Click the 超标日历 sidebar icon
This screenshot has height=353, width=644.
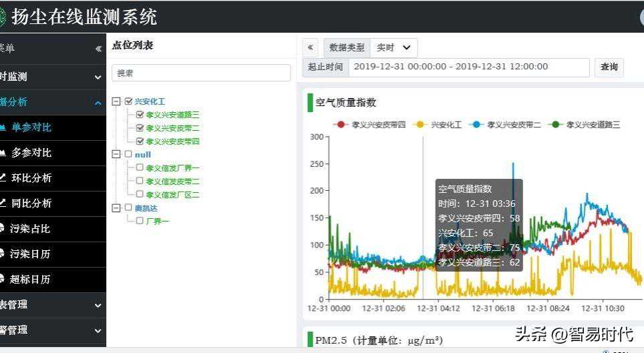(x=3, y=279)
